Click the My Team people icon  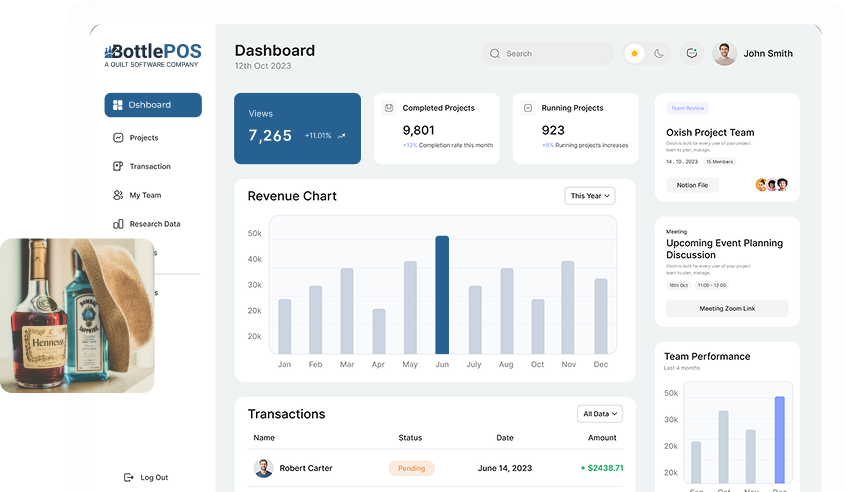point(118,196)
